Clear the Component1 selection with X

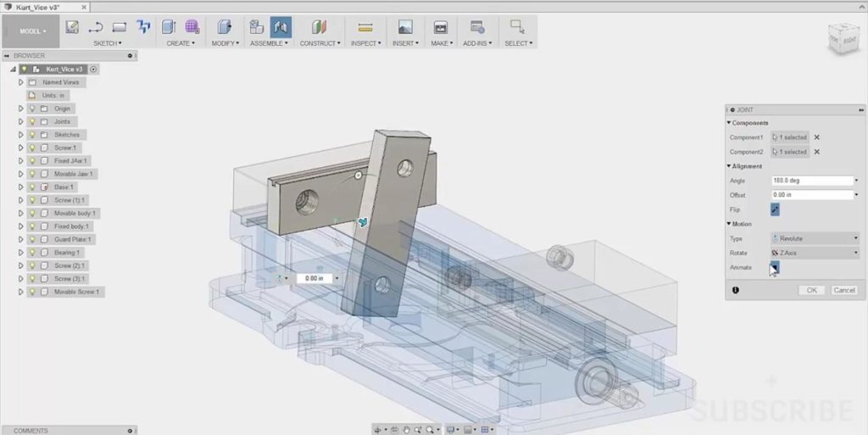(x=816, y=137)
